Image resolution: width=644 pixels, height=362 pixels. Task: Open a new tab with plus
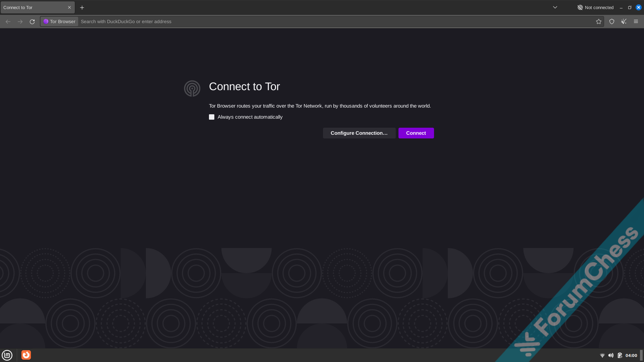point(82,7)
